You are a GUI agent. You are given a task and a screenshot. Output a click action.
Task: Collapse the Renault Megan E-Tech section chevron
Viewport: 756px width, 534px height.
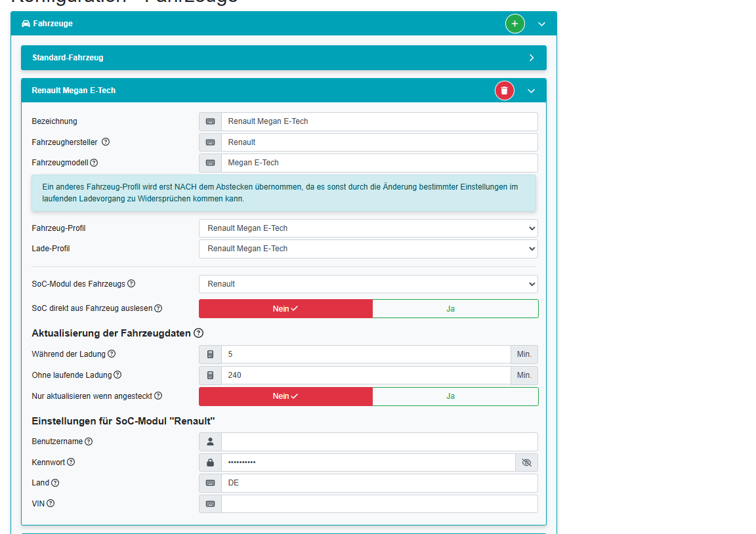click(x=531, y=91)
